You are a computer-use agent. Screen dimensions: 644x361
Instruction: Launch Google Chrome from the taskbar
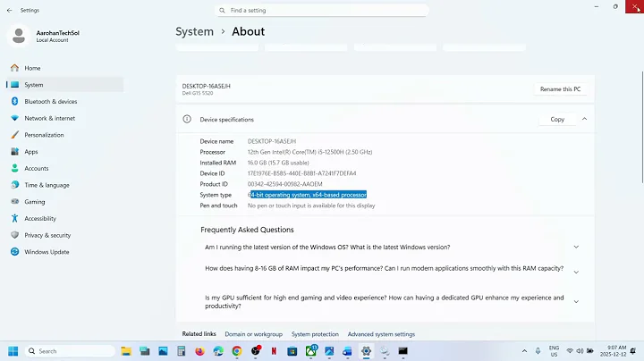[237, 351]
